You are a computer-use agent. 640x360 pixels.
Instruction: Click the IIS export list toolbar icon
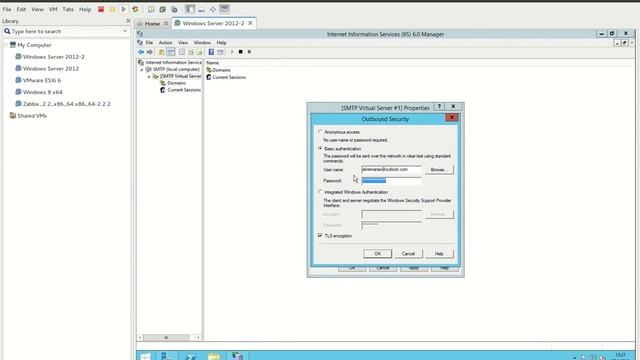click(x=199, y=52)
